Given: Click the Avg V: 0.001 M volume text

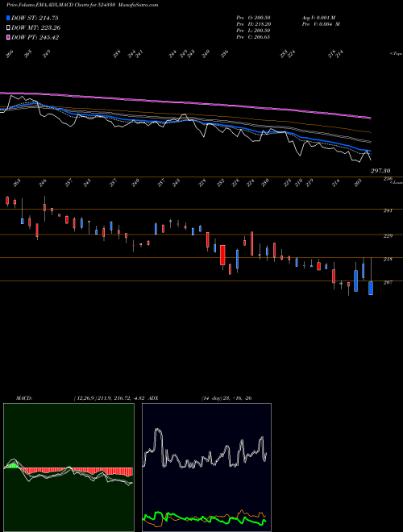Looking at the screenshot, I should 318,18.
